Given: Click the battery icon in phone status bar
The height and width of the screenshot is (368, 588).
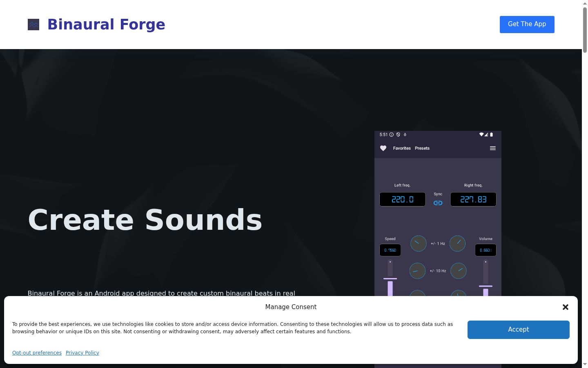Looking at the screenshot, I should [491, 135].
